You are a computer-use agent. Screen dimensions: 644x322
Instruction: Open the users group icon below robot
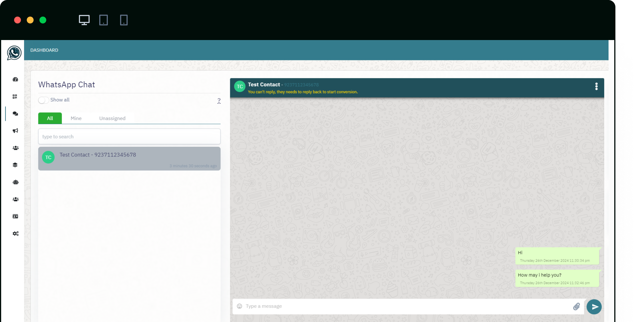click(x=15, y=199)
